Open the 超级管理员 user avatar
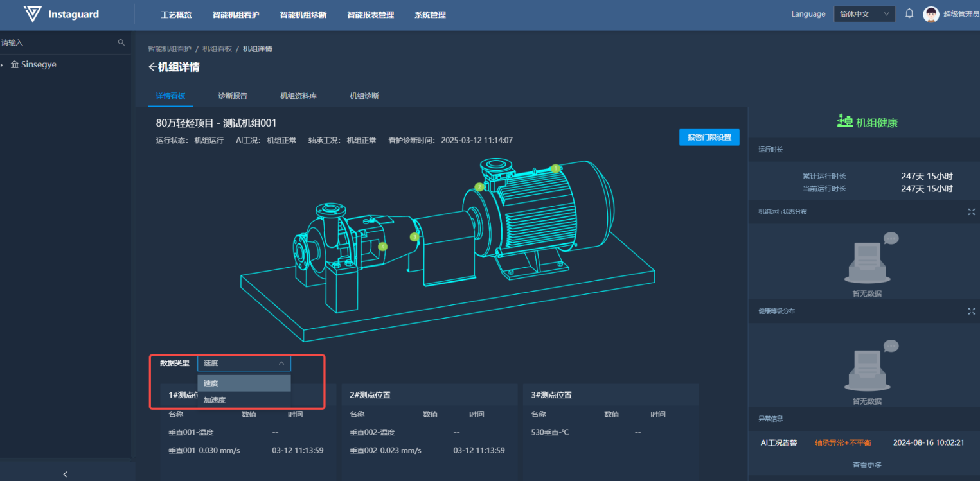Viewport: 980px width, 481px height. pyautogui.click(x=931, y=14)
